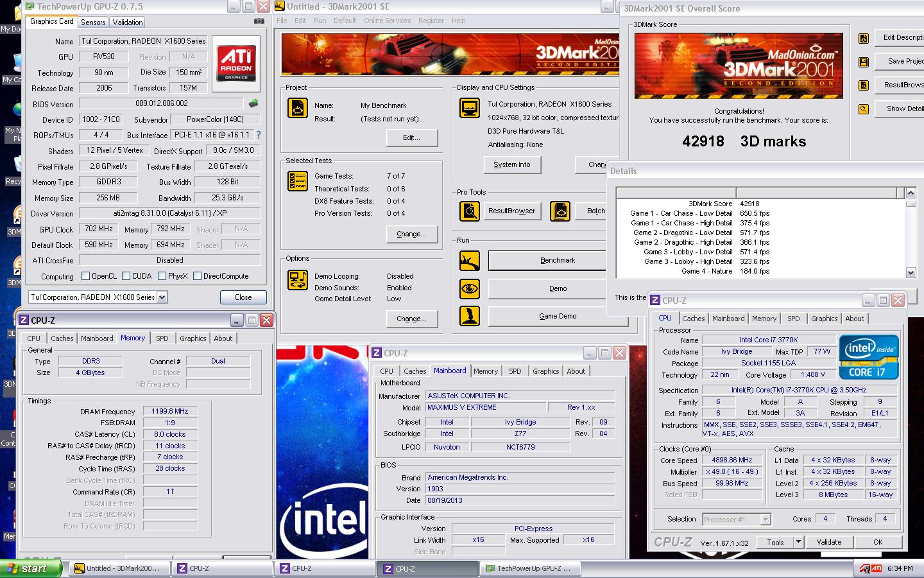This screenshot has width=924, height=578.
Task: Click the Display and CPU Settings monitor icon
Action: click(x=470, y=108)
